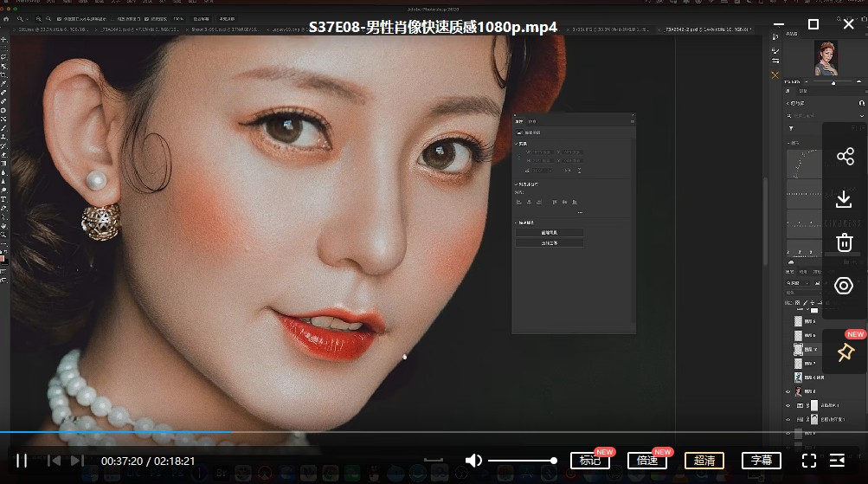Click the Photoshop navigator portrait thumbnail

click(x=826, y=58)
